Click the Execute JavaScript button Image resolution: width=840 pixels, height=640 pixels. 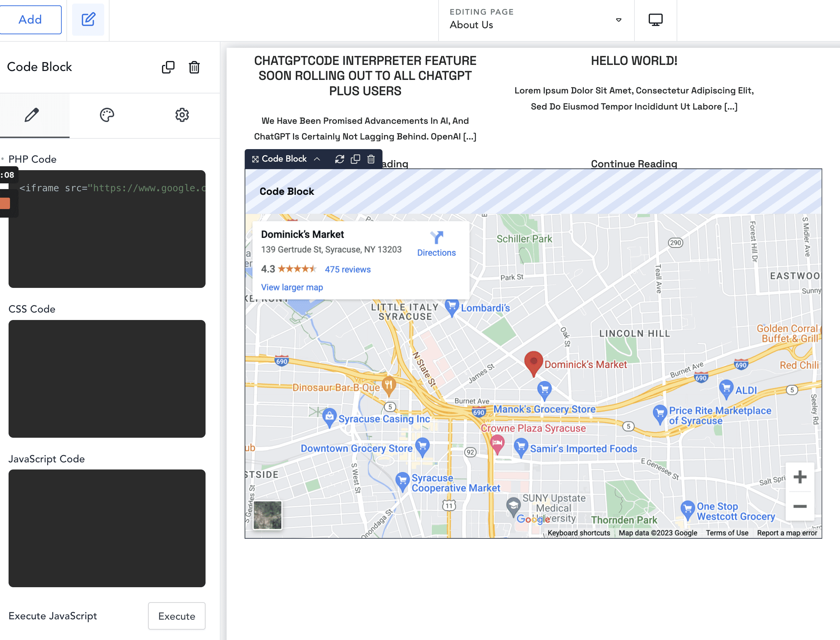tap(177, 616)
